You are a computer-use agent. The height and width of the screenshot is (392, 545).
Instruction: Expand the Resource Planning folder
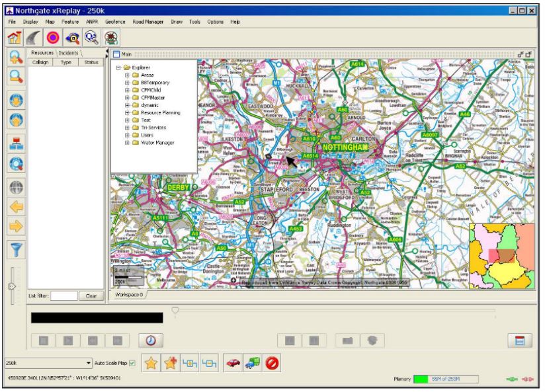[127, 112]
